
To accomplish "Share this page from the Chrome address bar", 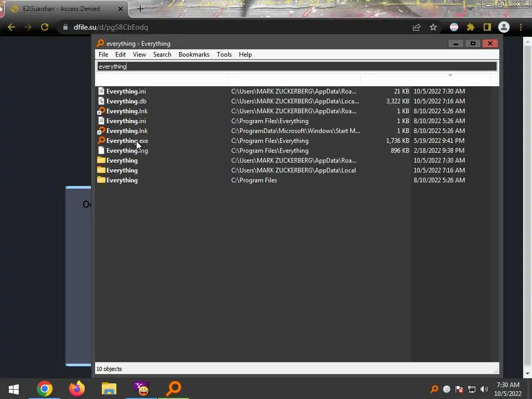I will 417,27.
